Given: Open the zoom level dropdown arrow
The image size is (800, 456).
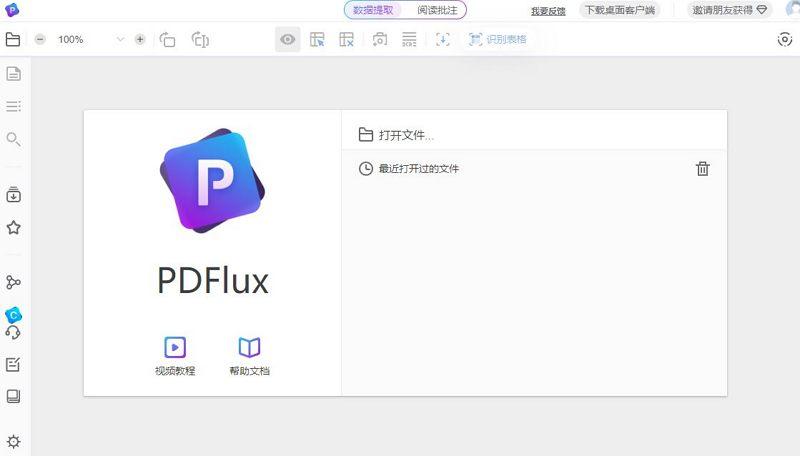Looking at the screenshot, I should (x=120, y=39).
